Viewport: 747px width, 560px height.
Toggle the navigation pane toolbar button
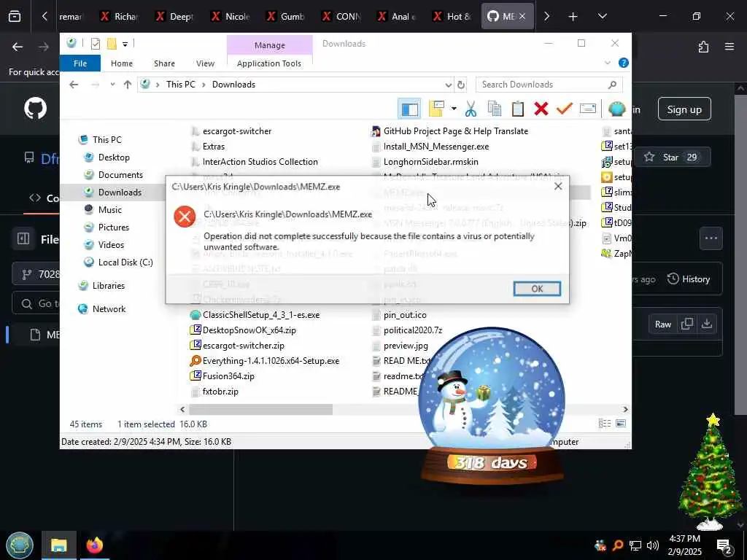[x=409, y=109]
